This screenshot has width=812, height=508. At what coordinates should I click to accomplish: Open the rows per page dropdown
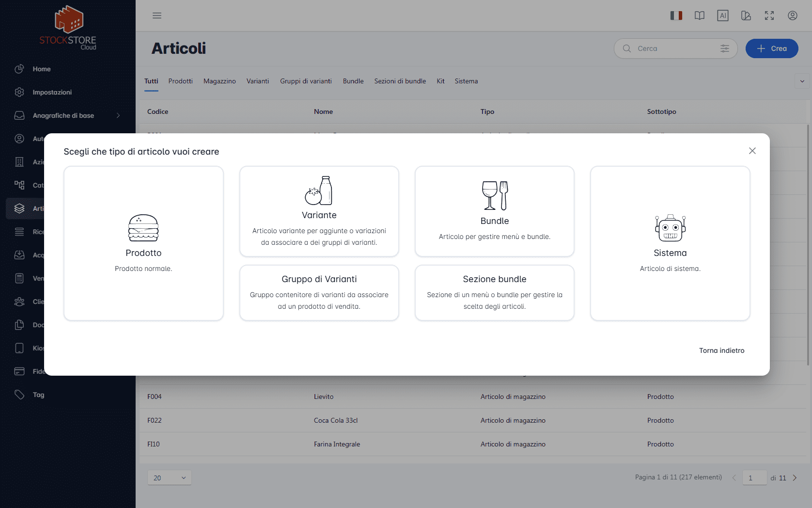click(170, 478)
